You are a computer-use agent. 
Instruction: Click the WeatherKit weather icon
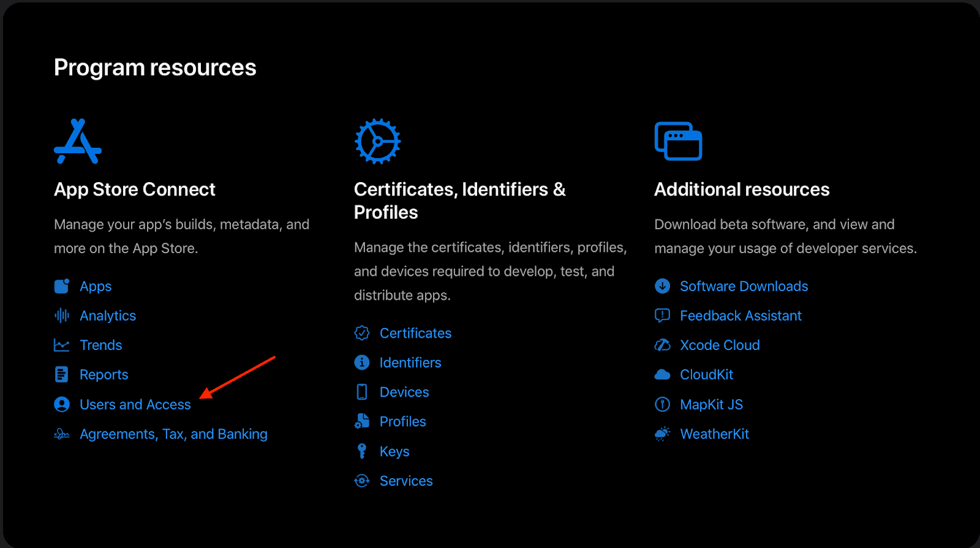click(x=662, y=434)
